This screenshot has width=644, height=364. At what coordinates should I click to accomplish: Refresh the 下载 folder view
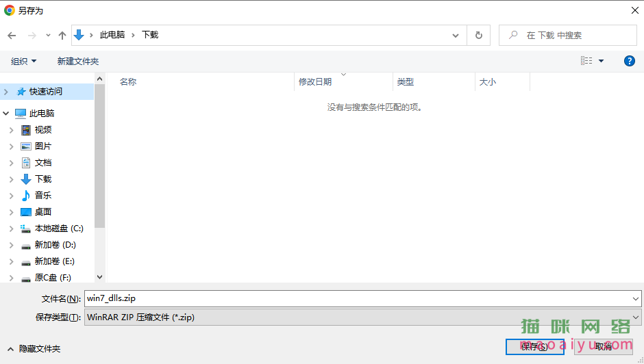[478, 36]
